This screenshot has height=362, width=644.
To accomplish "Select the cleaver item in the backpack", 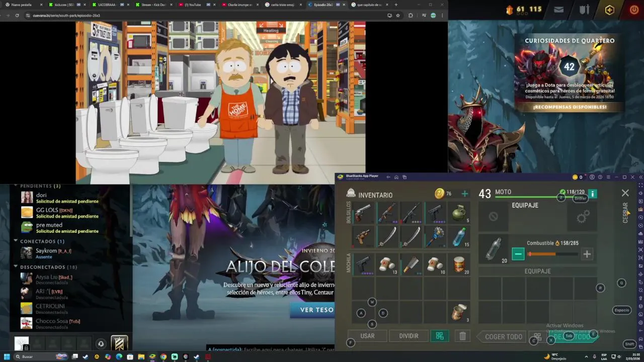I will [411, 264].
